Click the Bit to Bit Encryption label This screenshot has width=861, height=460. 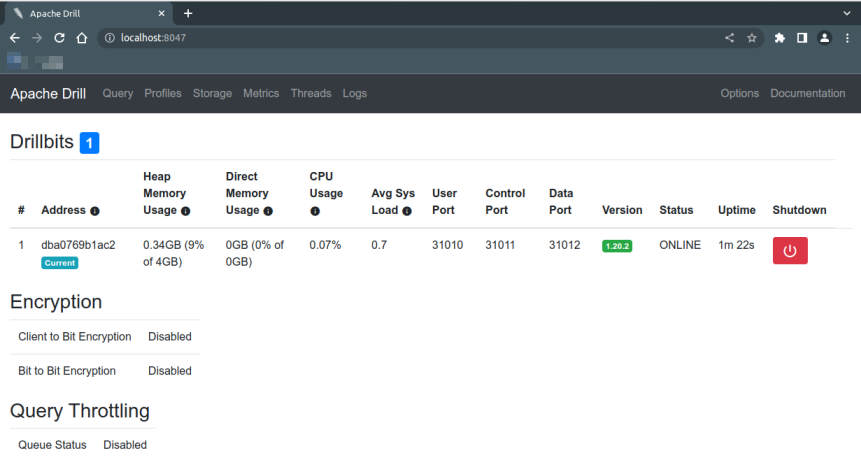pos(67,371)
